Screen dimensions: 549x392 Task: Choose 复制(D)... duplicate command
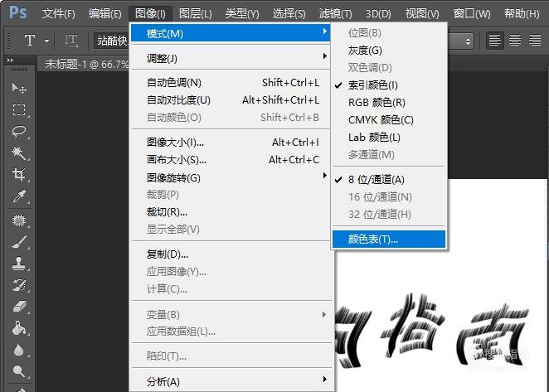(231, 254)
